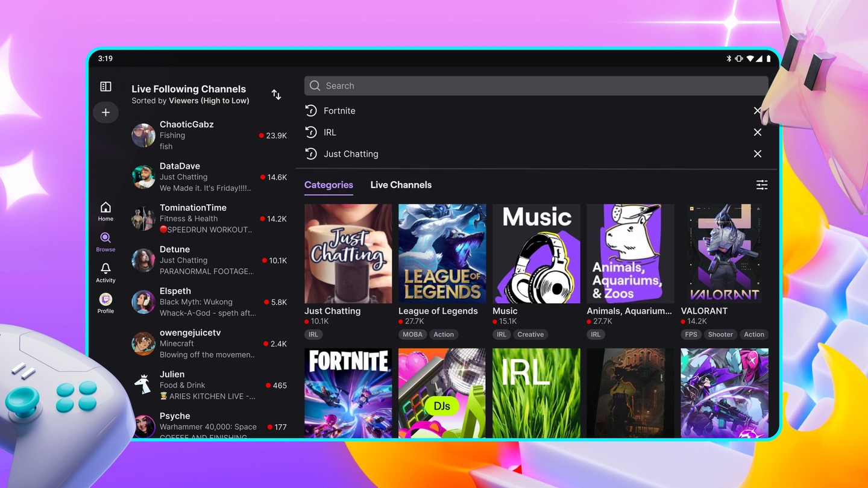This screenshot has height=488, width=868.
Task: Click the magnifier icon inside the search bar
Action: (314, 86)
